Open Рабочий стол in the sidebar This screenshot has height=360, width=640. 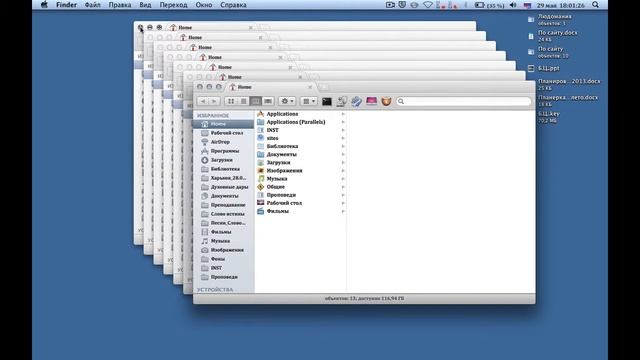point(223,133)
